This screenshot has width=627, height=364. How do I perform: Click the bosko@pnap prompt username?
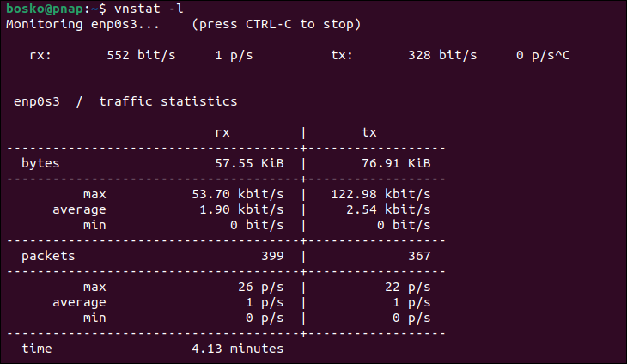click(x=46, y=9)
